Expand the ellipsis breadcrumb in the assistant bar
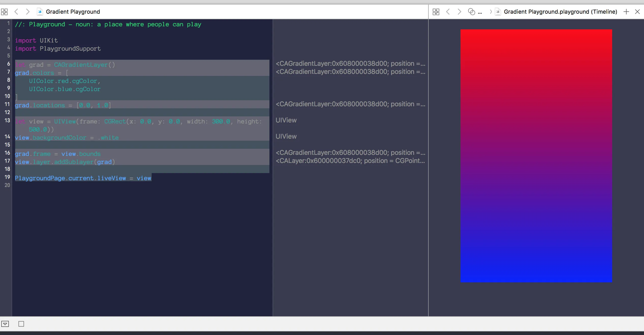The image size is (644, 335). pyautogui.click(x=480, y=12)
